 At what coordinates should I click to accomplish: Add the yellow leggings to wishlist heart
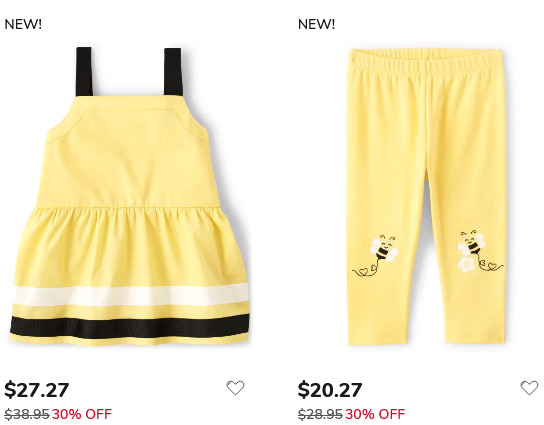tap(529, 388)
